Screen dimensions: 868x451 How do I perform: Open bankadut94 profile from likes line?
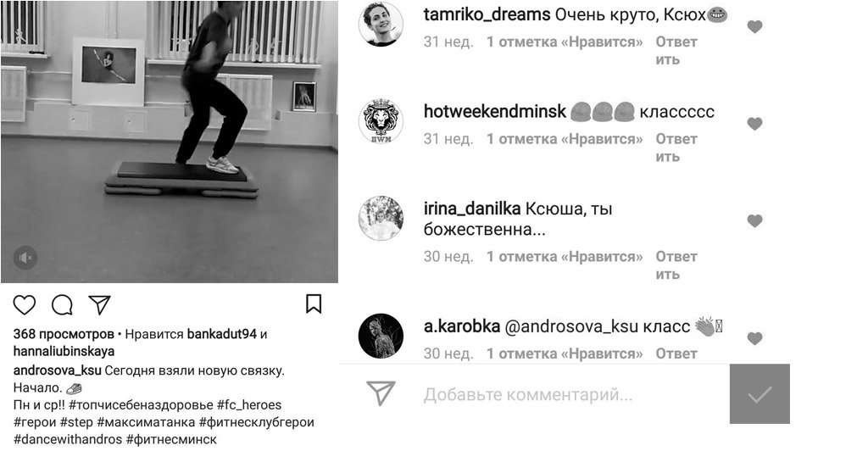coord(222,334)
